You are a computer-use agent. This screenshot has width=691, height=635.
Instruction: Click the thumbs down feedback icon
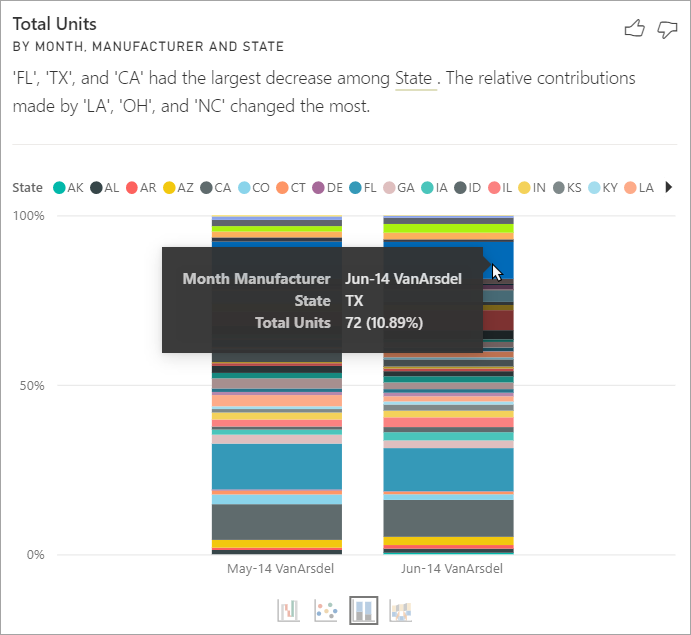click(667, 29)
